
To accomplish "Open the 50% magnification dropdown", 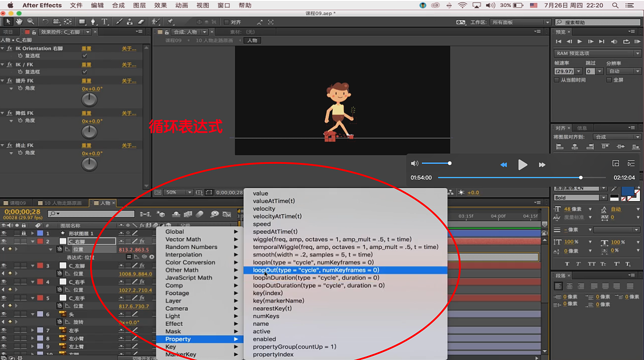I will (179, 193).
